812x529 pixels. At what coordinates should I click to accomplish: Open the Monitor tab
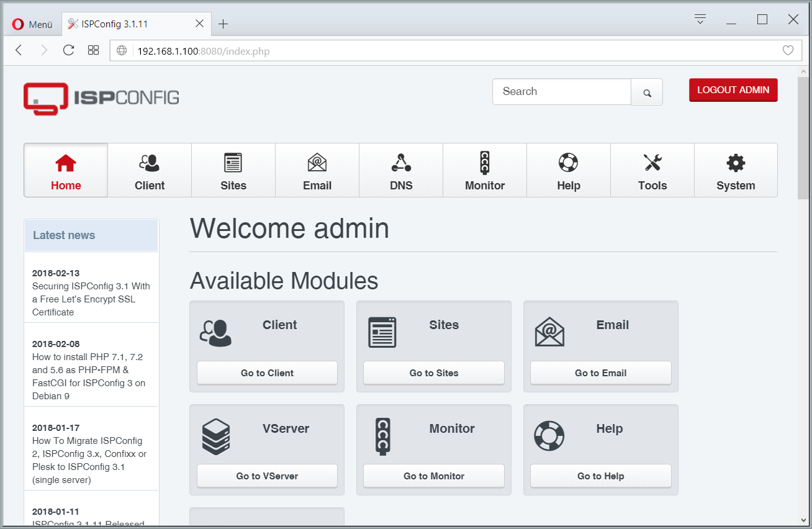pyautogui.click(x=485, y=170)
